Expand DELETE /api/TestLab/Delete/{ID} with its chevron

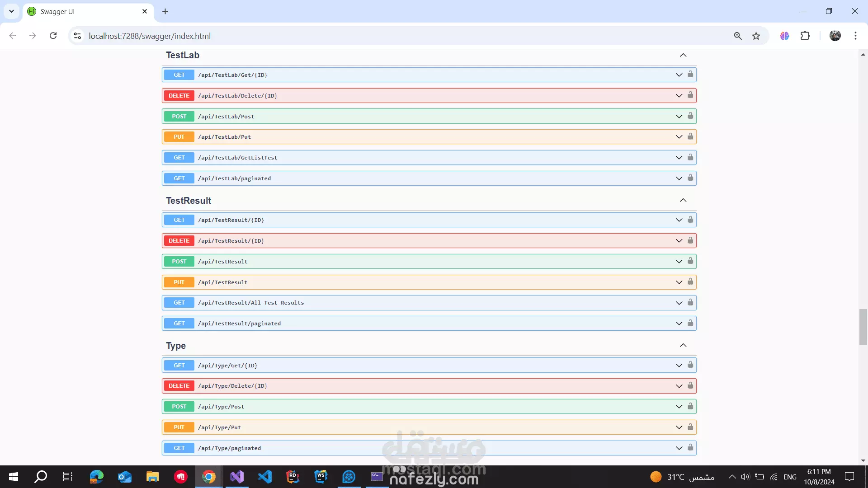(679, 96)
